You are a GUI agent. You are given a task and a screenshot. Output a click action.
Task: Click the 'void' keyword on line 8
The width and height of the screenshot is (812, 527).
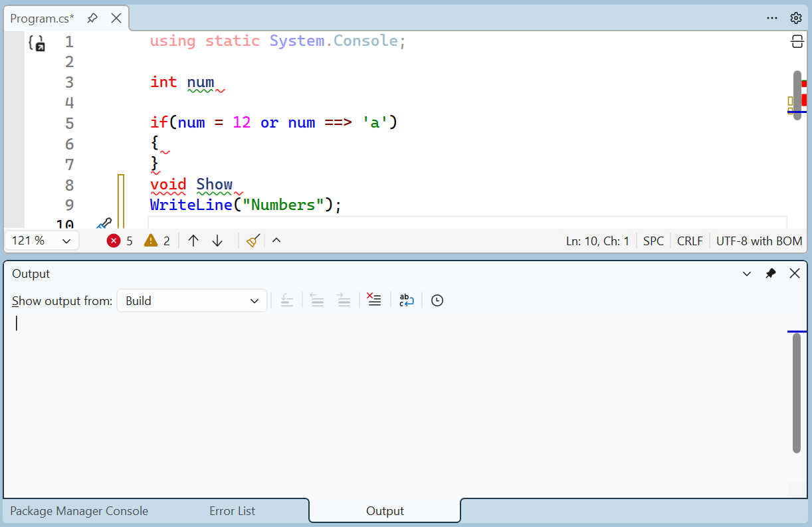168,184
